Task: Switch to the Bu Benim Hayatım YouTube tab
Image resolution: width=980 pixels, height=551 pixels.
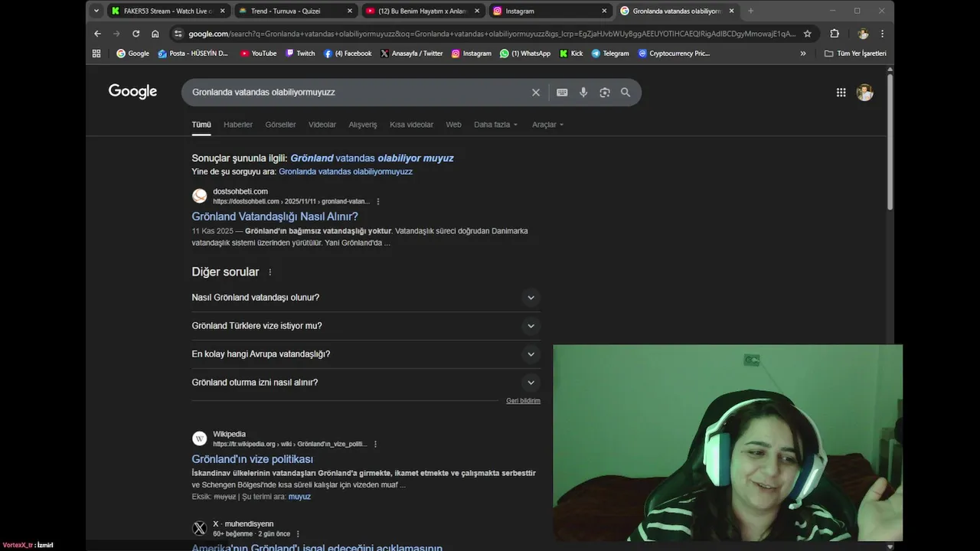Action: [422, 11]
